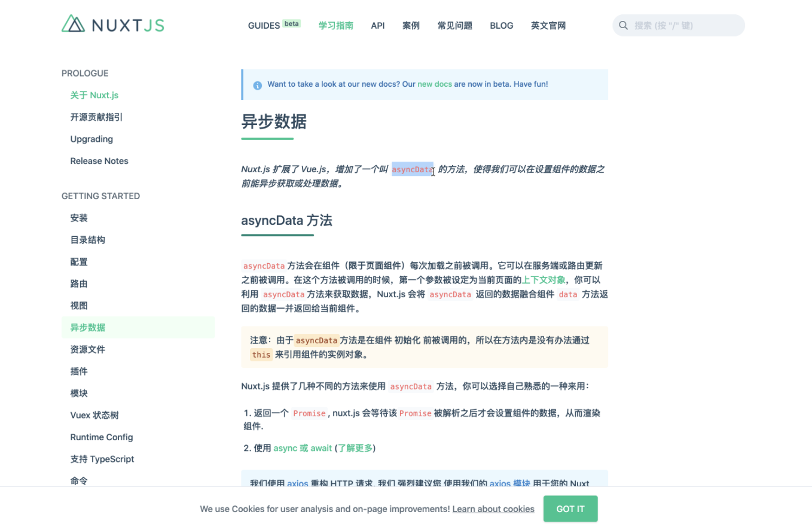Open 配置 in the sidebar
812x530 pixels.
79,261
